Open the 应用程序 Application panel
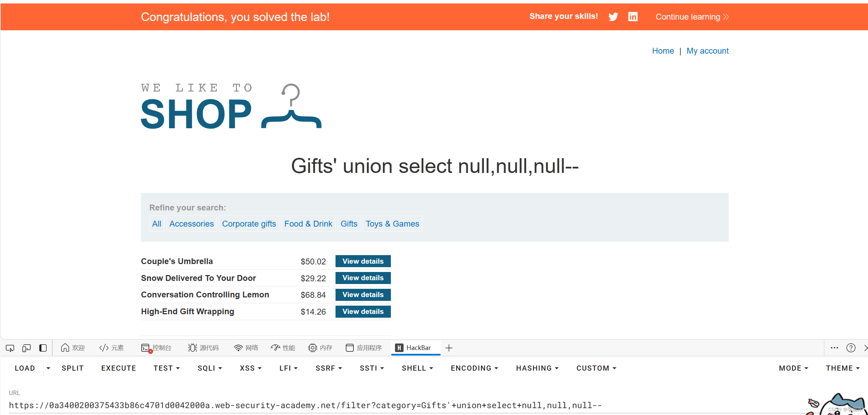 click(x=364, y=348)
